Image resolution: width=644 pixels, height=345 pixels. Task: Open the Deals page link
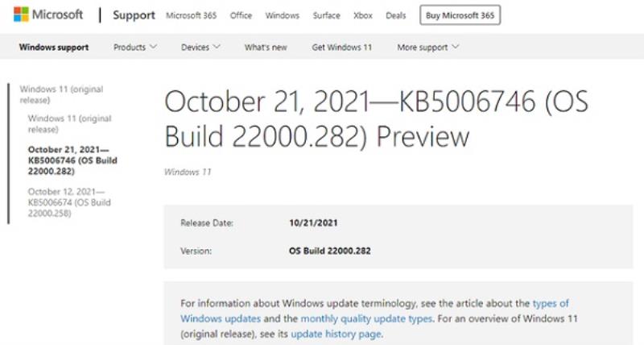pos(395,15)
